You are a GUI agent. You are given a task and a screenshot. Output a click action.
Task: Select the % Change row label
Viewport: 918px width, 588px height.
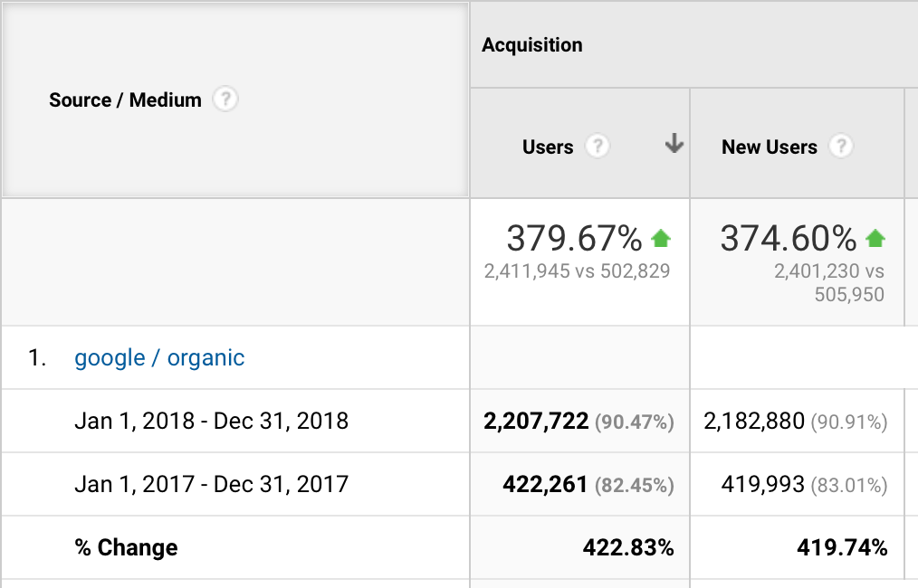126,547
